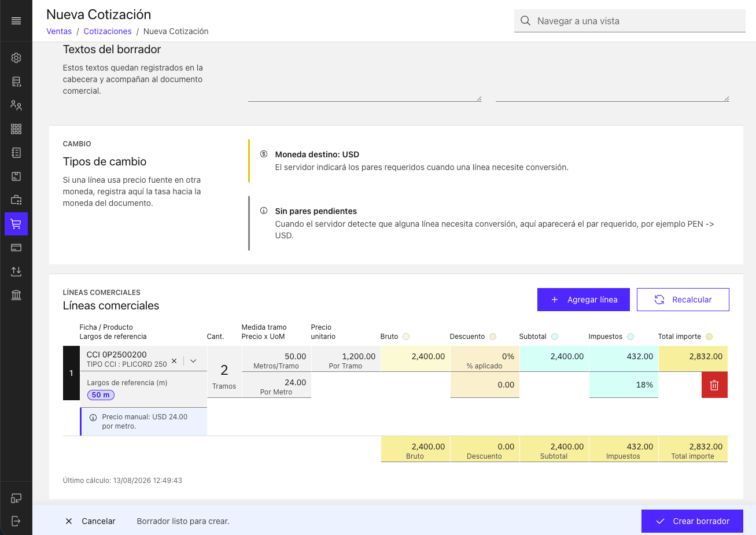Click the info icon next to Precio manual
The height and width of the screenshot is (535, 756).
pos(93,417)
